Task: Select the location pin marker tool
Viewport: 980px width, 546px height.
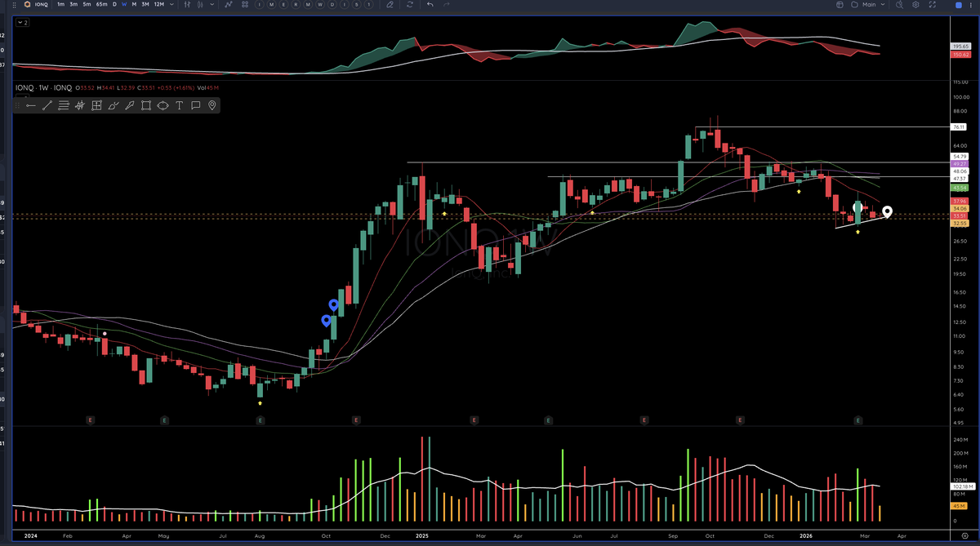Action: pos(212,105)
